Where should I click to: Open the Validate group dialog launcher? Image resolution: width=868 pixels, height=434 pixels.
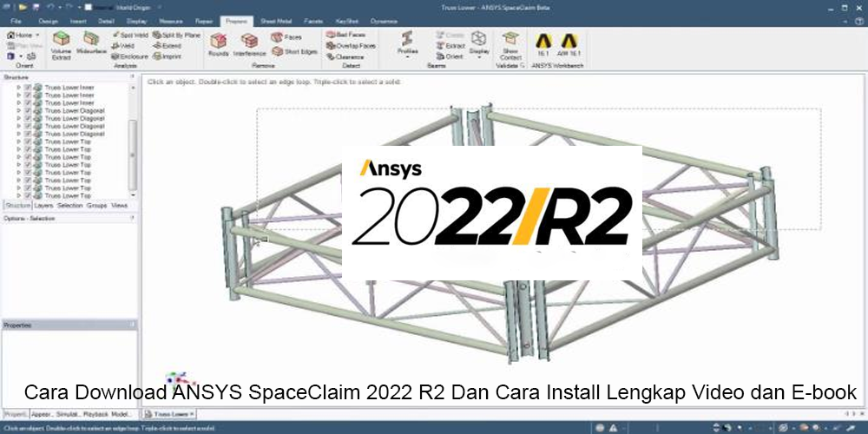[523, 65]
